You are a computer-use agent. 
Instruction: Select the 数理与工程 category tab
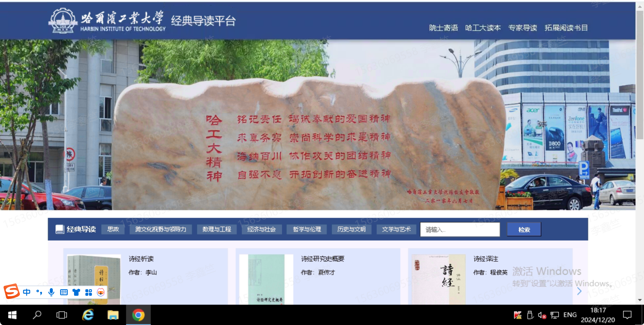(x=217, y=229)
